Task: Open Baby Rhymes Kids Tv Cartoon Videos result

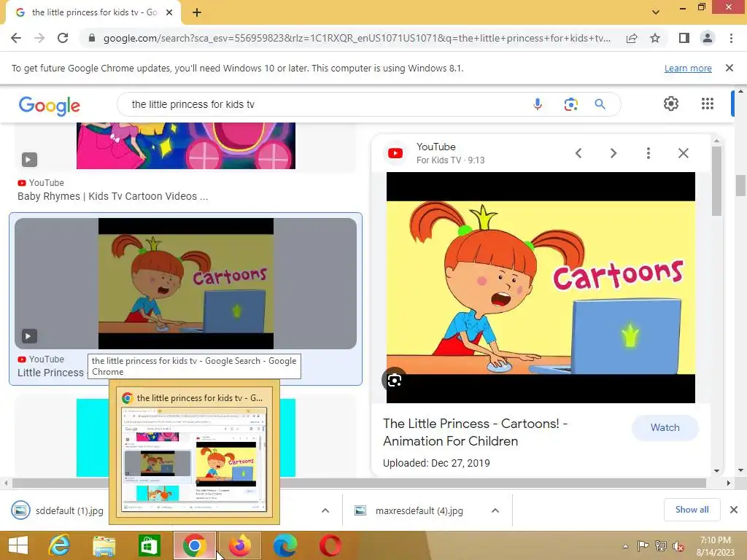Action: pyautogui.click(x=112, y=196)
